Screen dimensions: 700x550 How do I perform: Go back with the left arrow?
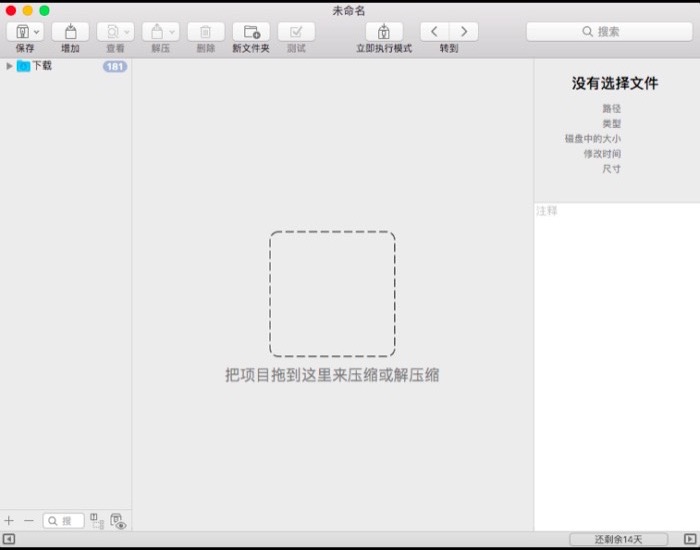[434, 32]
